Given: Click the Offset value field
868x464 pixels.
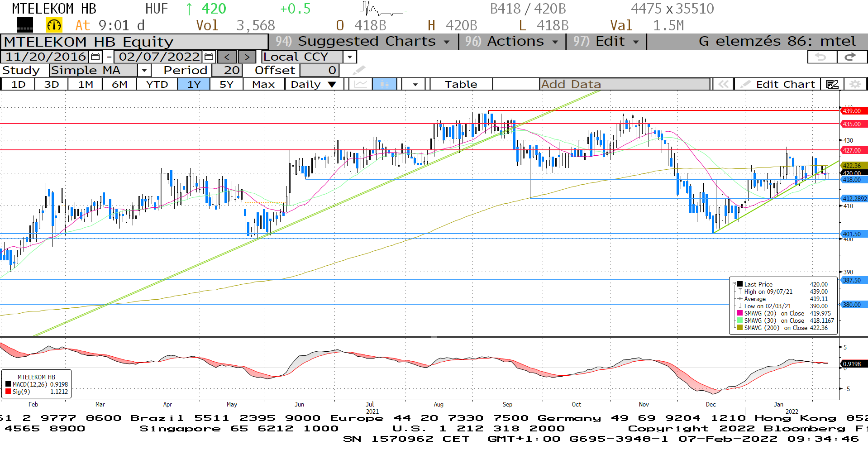Looking at the screenshot, I should [x=320, y=71].
